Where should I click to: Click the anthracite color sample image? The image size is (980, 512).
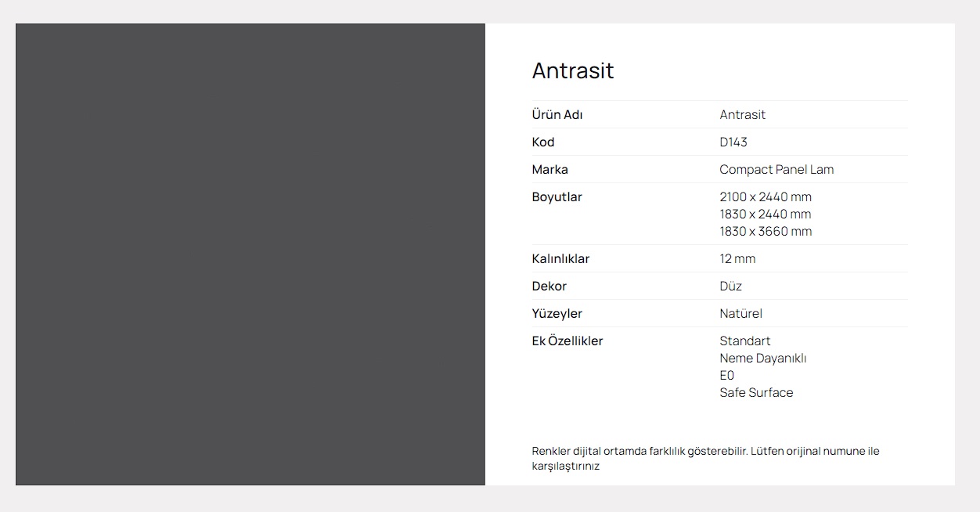click(x=250, y=254)
